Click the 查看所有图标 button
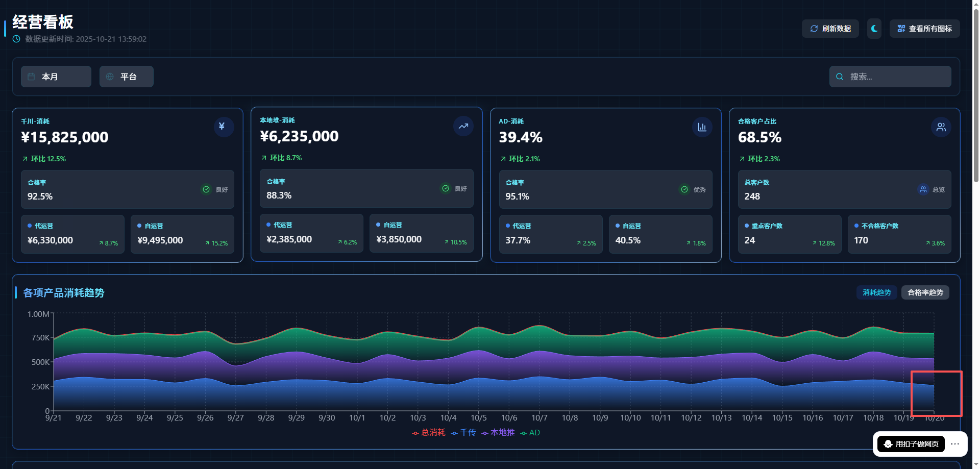Screen dimensions: 980x469 point(924,29)
